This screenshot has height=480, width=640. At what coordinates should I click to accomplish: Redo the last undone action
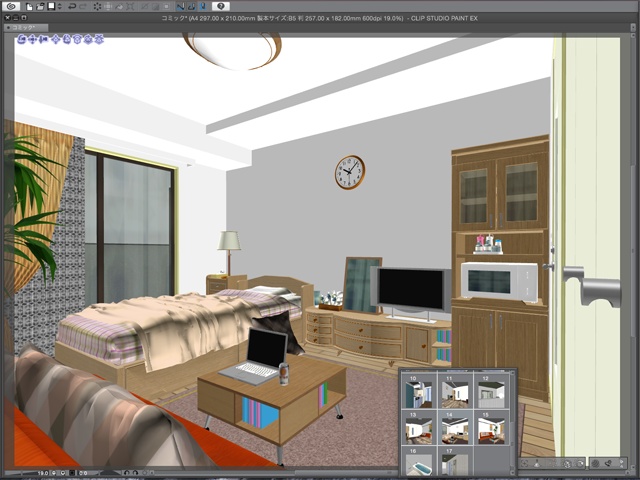[83, 6]
